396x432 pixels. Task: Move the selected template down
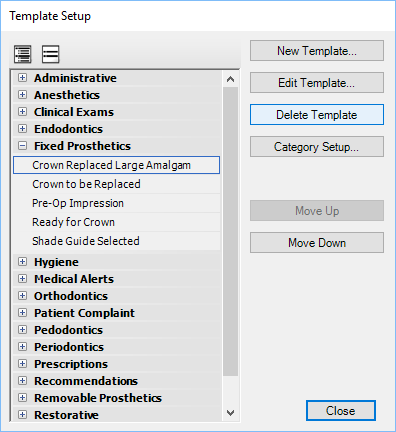[x=317, y=243]
